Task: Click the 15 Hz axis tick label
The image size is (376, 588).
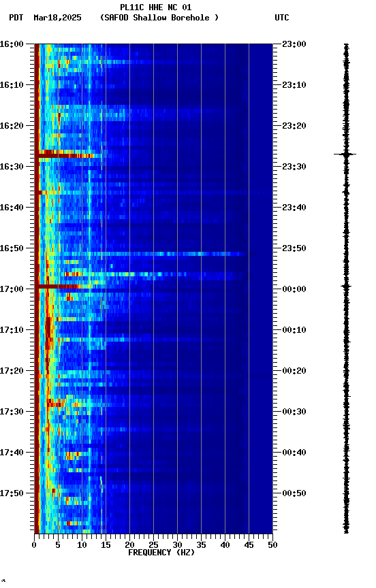Action: click(106, 545)
